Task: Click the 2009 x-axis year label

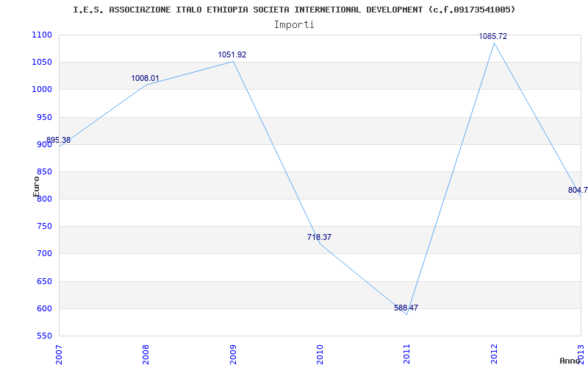Action: [233, 354]
